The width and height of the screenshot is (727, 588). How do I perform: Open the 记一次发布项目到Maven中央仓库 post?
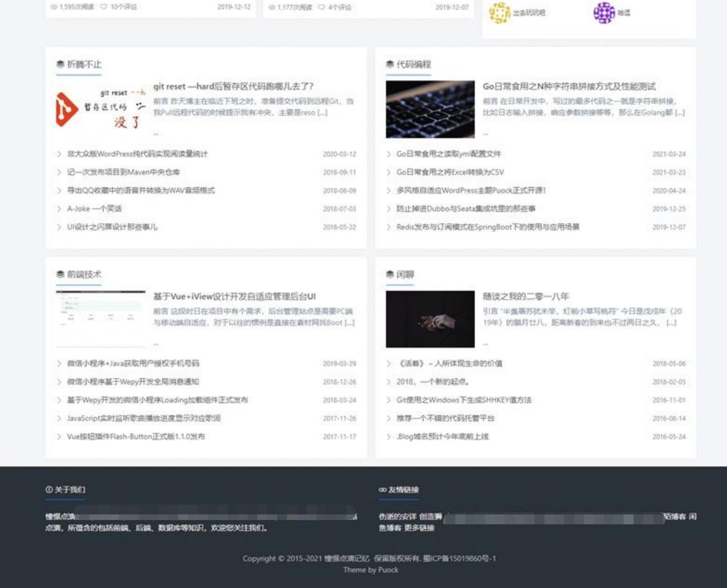(123, 172)
